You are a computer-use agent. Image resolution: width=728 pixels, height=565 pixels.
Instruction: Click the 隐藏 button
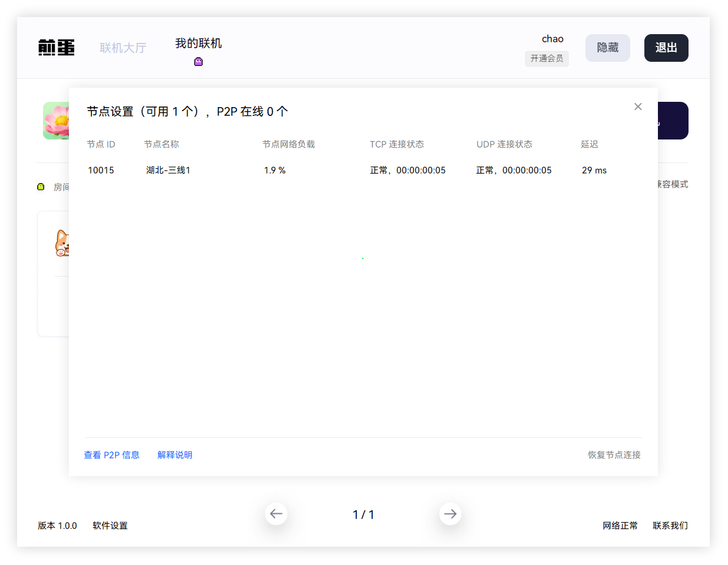pos(608,48)
